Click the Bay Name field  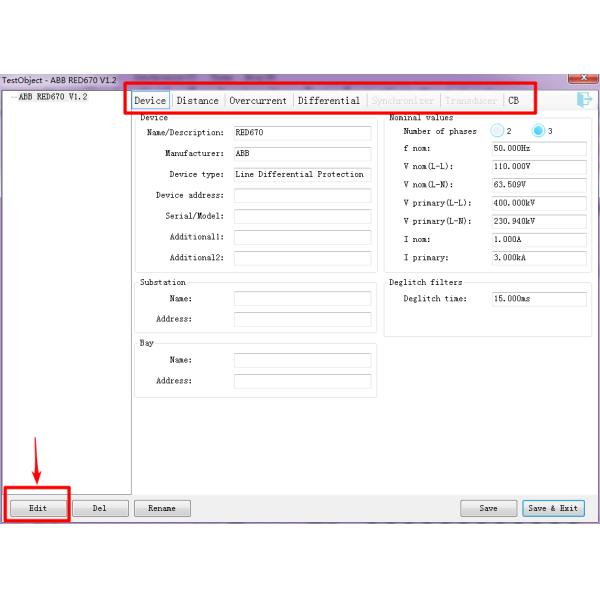(302, 360)
